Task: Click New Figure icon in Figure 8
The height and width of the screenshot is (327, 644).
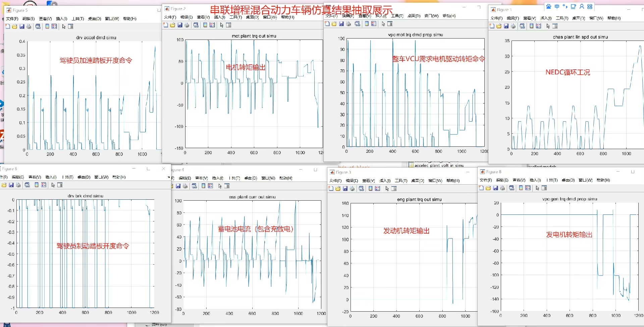Action: pos(481,188)
